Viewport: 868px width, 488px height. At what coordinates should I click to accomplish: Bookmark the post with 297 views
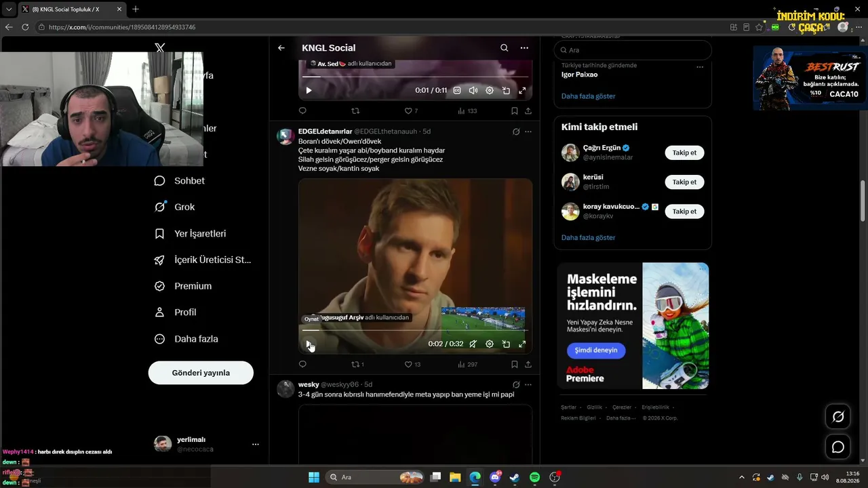pyautogui.click(x=515, y=364)
